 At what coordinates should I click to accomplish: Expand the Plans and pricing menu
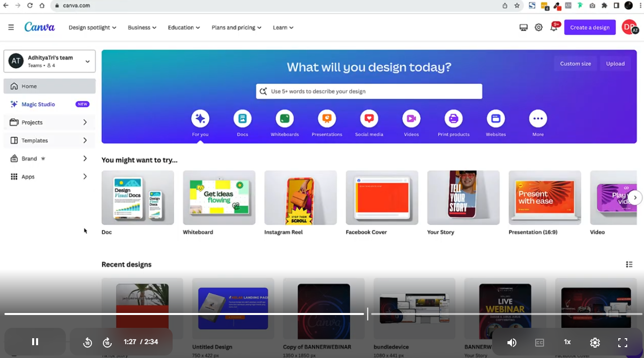coord(236,28)
